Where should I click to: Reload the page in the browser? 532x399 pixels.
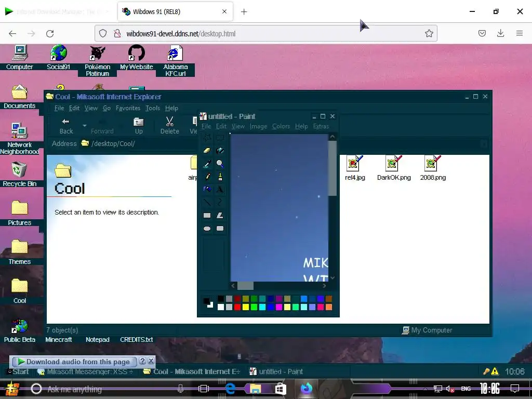(x=50, y=33)
